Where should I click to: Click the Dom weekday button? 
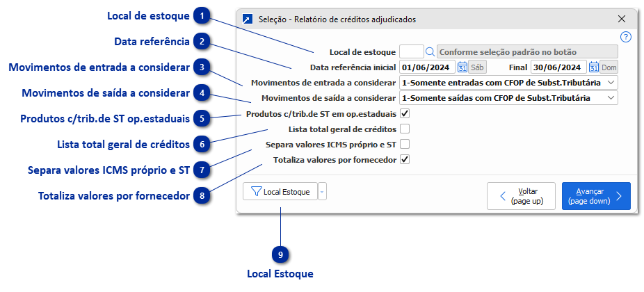[x=609, y=67]
